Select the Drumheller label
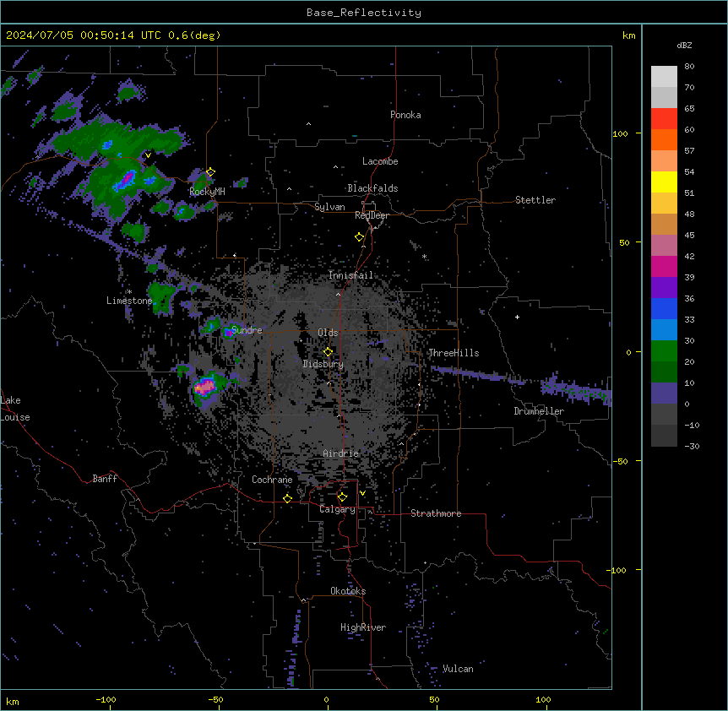This screenshot has width=728, height=711. (x=539, y=411)
